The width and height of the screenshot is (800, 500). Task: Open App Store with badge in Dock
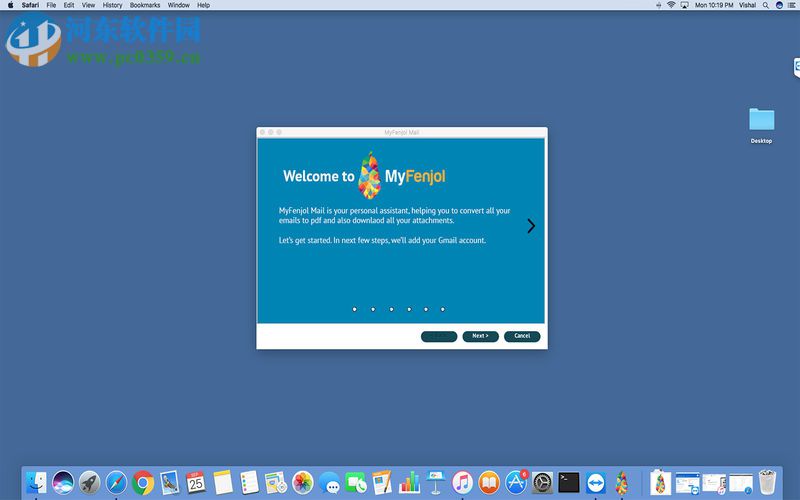516,482
